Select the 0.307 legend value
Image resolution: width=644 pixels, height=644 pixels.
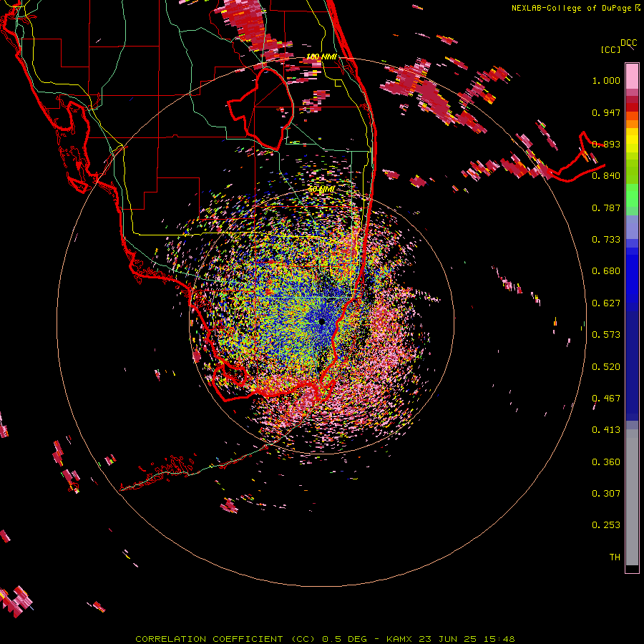click(606, 494)
